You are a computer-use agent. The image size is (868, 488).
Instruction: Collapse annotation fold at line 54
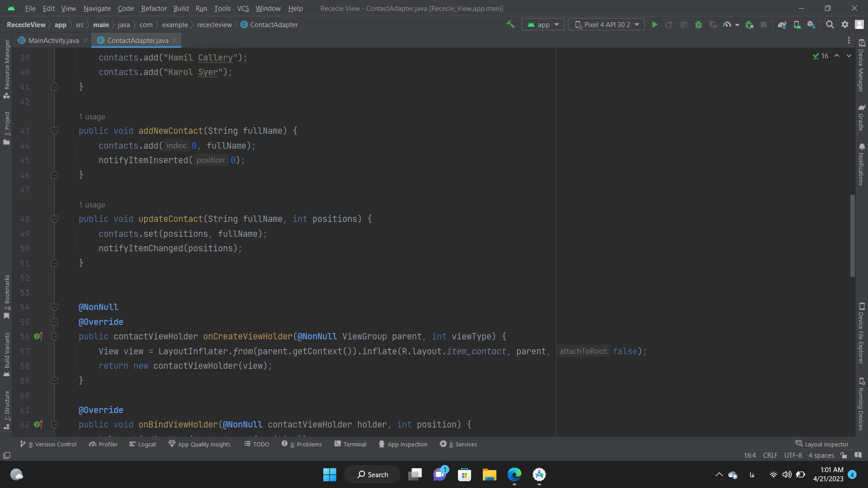[x=55, y=307]
